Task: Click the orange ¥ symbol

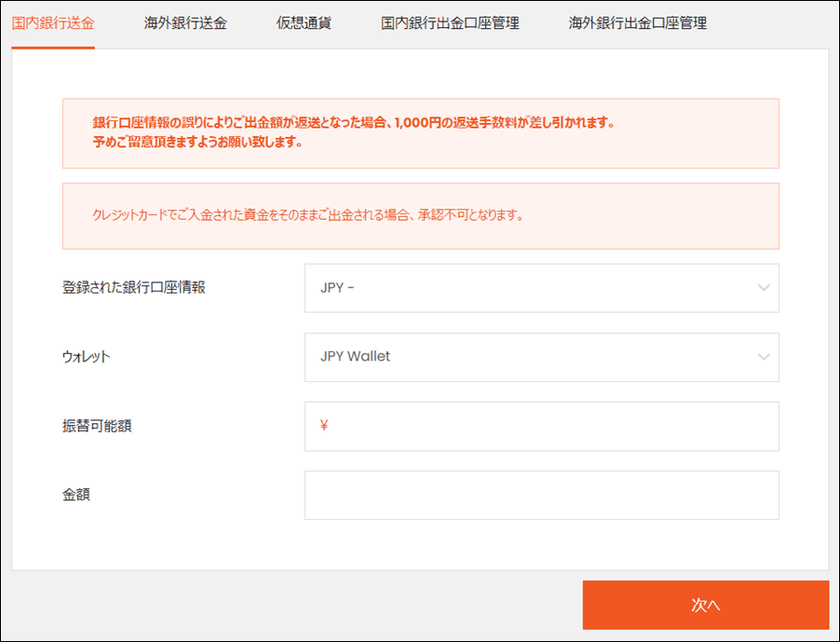Action: coord(324,426)
